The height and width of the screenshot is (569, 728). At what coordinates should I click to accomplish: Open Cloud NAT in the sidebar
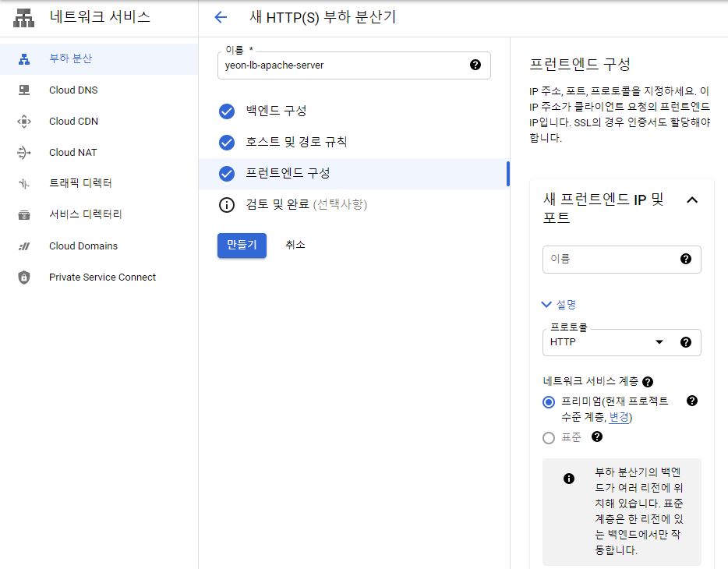coord(99,153)
